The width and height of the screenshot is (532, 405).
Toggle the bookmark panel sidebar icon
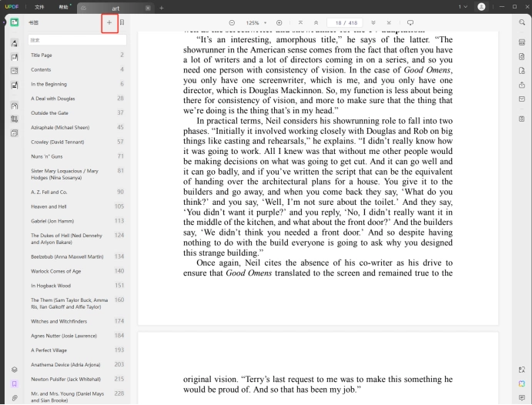tap(15, 383)
